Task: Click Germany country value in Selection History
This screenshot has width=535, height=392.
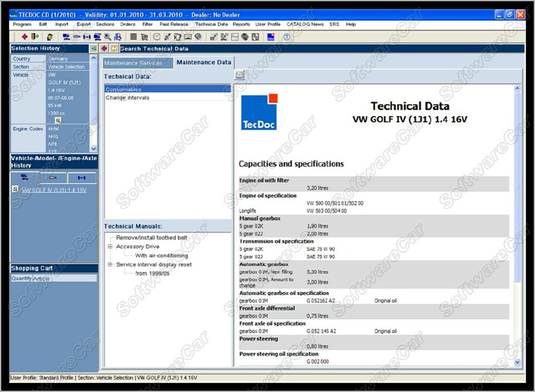Action: click(x=58, y=58)
